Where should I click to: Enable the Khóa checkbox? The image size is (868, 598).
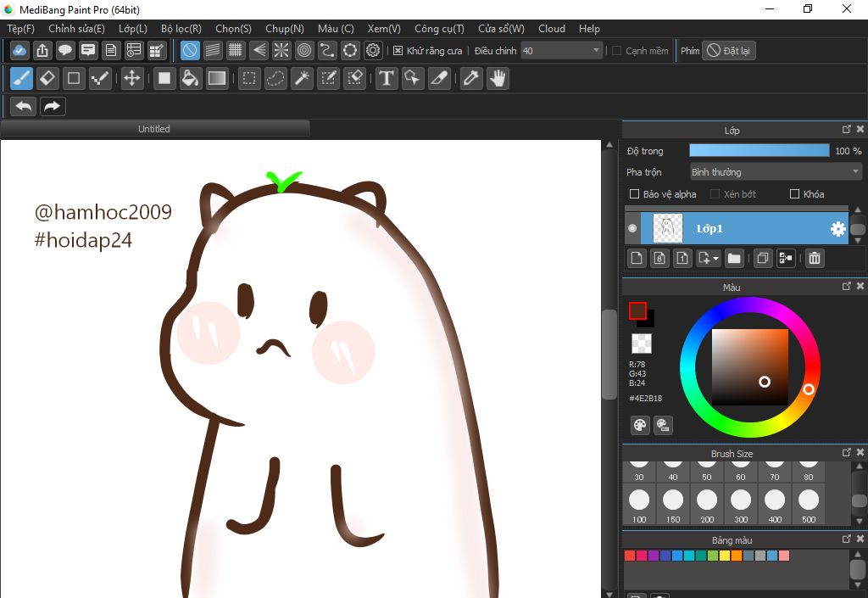tap(794, 193)
